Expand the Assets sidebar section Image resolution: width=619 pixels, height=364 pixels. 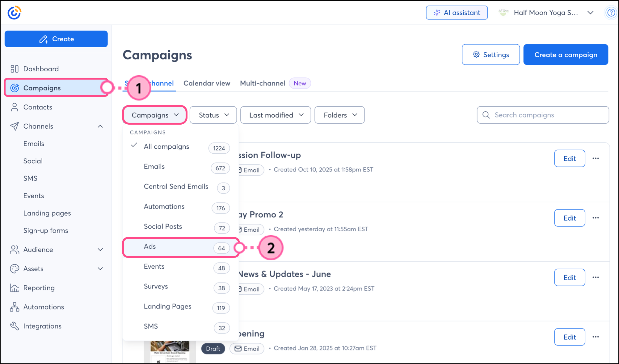coord(100,269)
